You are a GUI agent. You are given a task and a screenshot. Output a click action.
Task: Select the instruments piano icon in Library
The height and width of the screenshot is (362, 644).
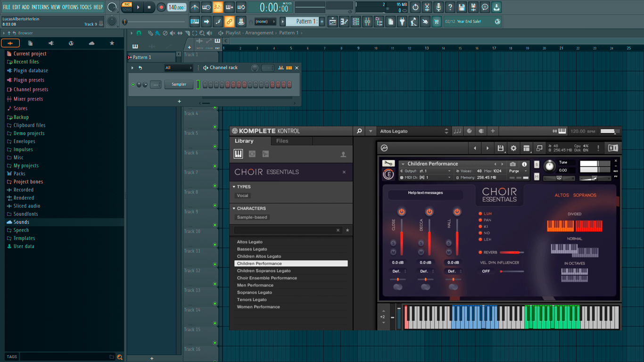239,154
